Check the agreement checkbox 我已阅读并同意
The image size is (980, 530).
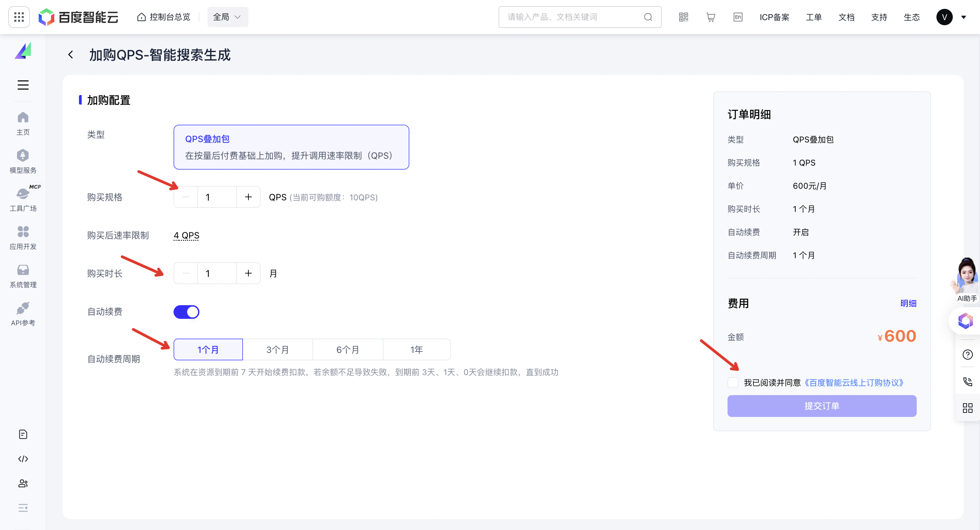tap(733, 383)
